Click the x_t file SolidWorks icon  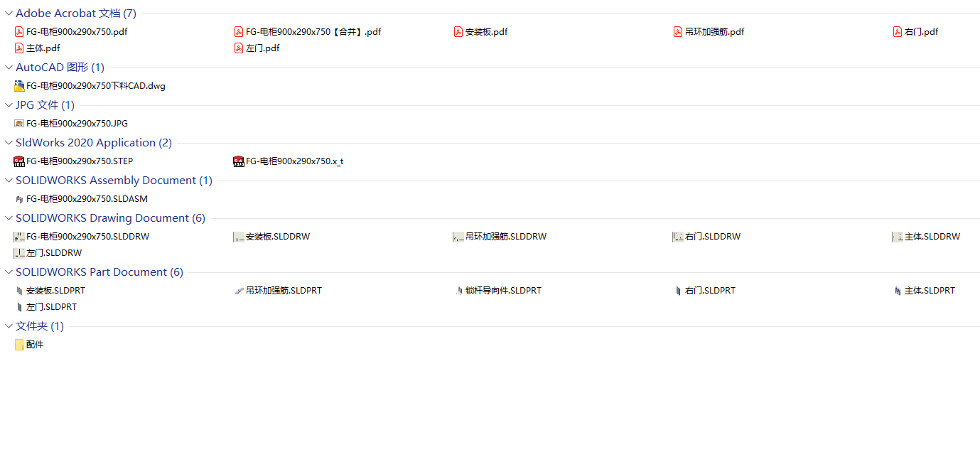tap(239, 161)
